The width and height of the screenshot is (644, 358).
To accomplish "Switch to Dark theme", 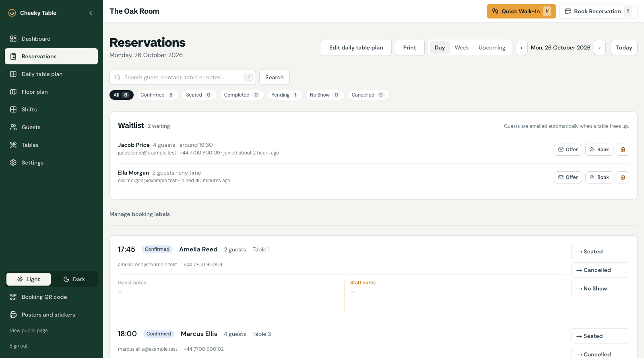I will (x=74, y=279).
